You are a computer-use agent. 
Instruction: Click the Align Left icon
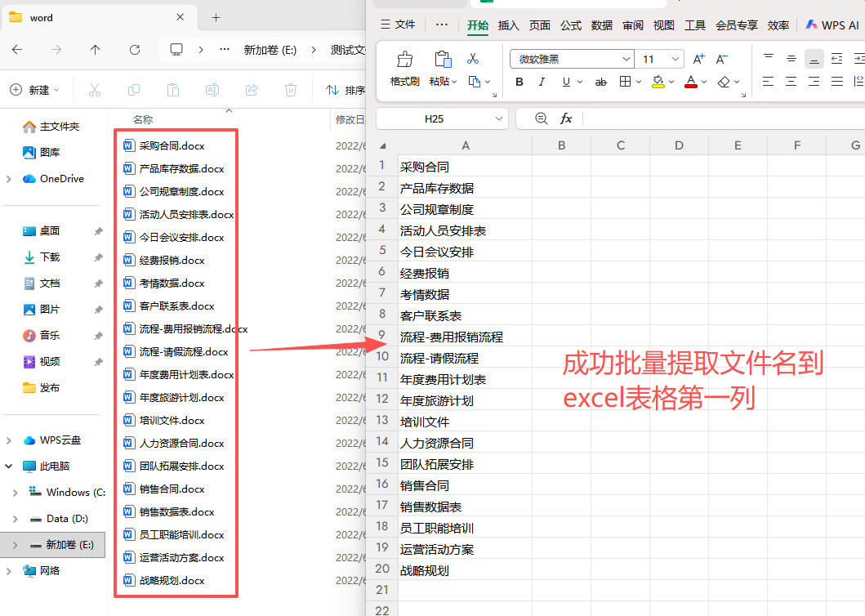pos(768,82)
